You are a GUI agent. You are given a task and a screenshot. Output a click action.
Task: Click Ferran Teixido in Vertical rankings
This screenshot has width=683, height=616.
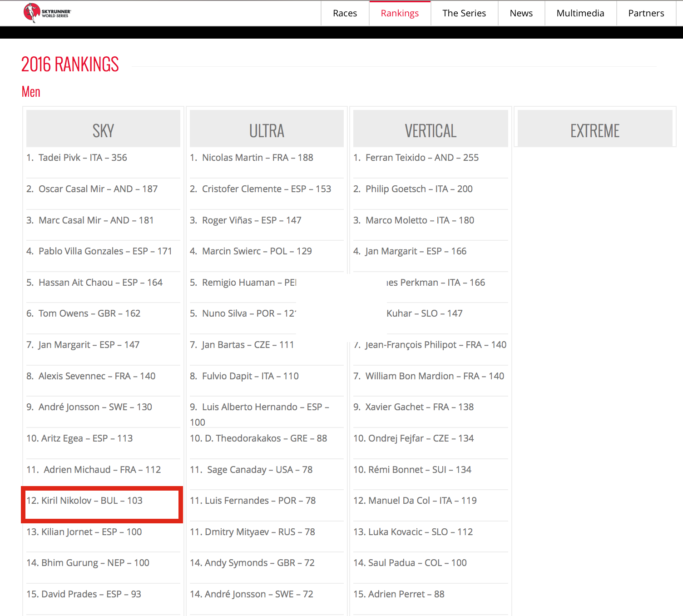coord(416,158)
